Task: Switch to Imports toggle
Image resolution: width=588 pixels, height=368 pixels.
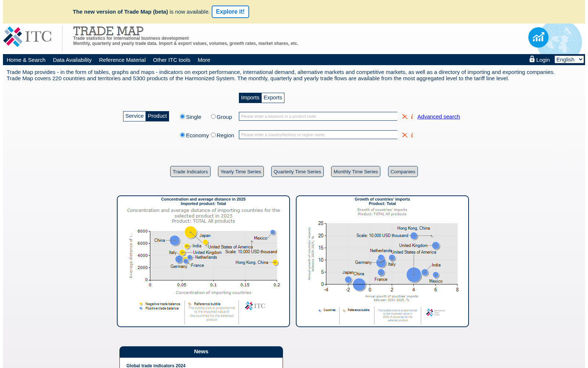Action: point(250,98)
